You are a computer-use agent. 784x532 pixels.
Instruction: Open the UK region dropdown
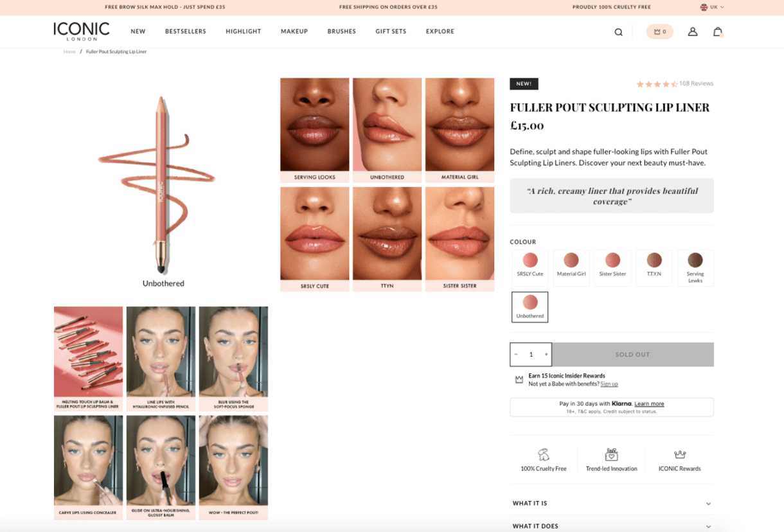click(712, 7)
